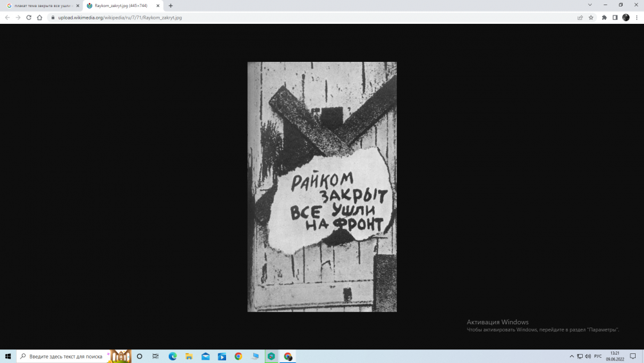Open the computer-shaped taskbar app icon
This screenshot has height=363, width=644.
click(x=255, y=357)
